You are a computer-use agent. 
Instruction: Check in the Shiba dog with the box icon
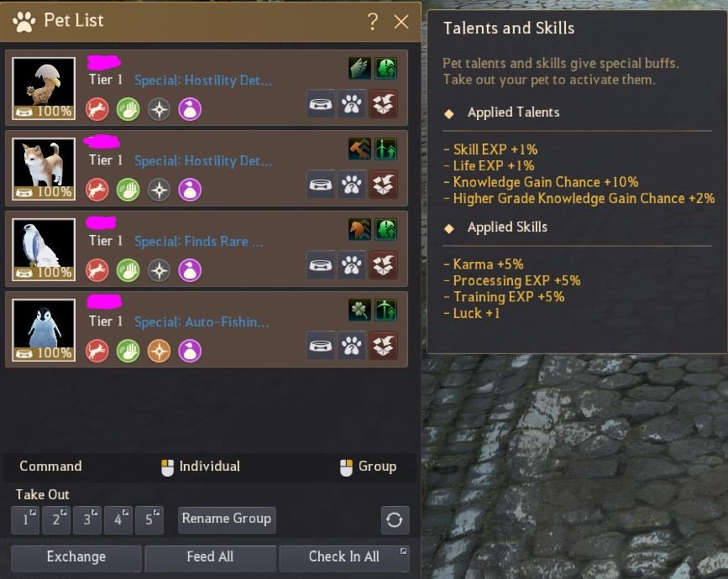[x=383, y=184]
